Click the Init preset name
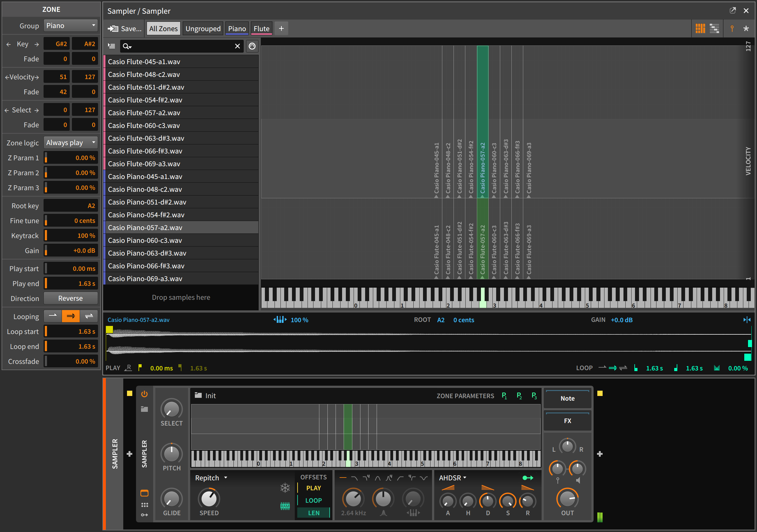The height and width of the screenshot is (532, 757). [x=210, y=395]
